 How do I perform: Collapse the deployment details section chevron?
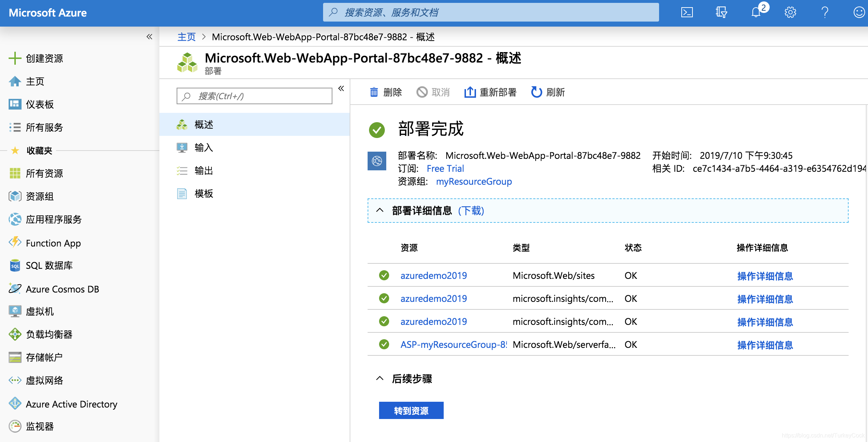pyautogui.click(x=380, y=210)
